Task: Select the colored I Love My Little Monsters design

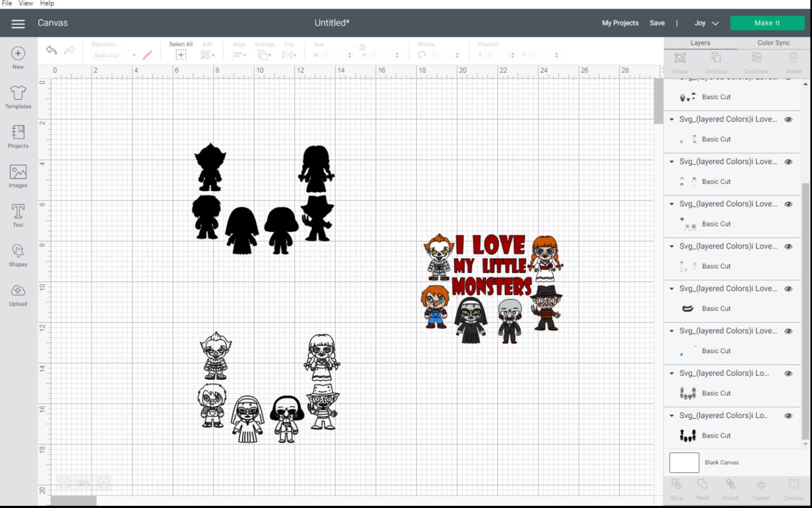Action: point(492,288)
